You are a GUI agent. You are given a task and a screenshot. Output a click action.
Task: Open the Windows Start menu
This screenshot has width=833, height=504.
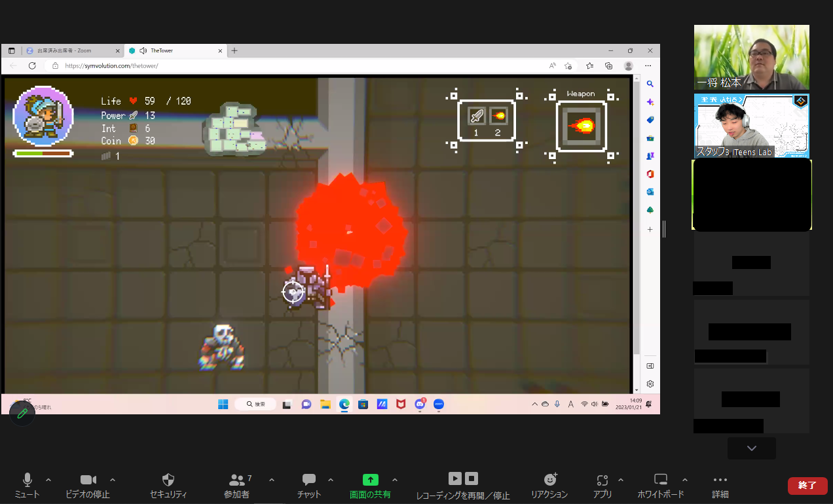click(x=223, y=405)
